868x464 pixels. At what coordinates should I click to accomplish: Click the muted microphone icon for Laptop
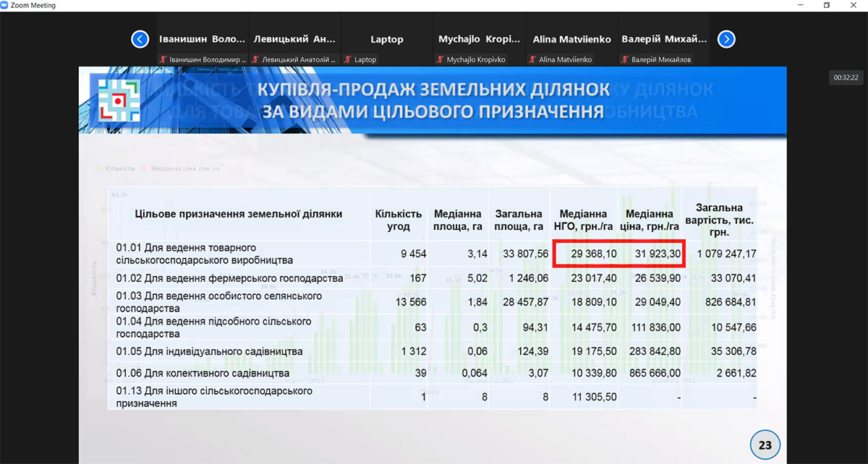coord(348,60)
